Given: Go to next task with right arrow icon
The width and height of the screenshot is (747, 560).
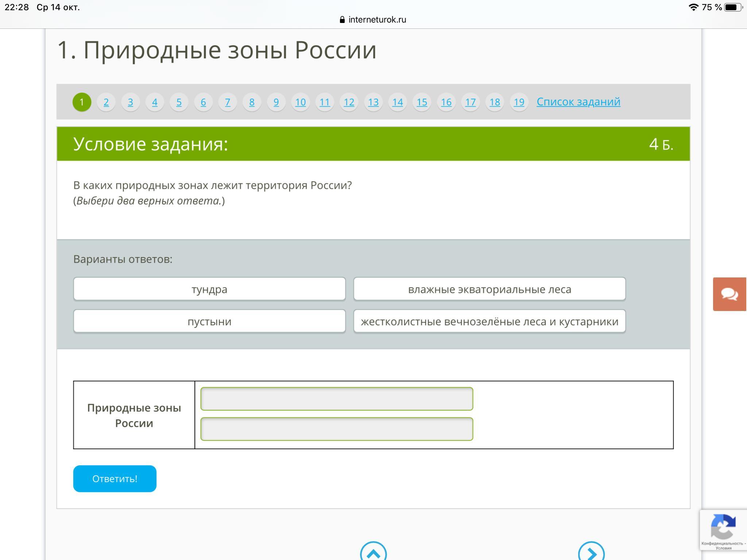Looking at the screenshot, I should [591, 553].
